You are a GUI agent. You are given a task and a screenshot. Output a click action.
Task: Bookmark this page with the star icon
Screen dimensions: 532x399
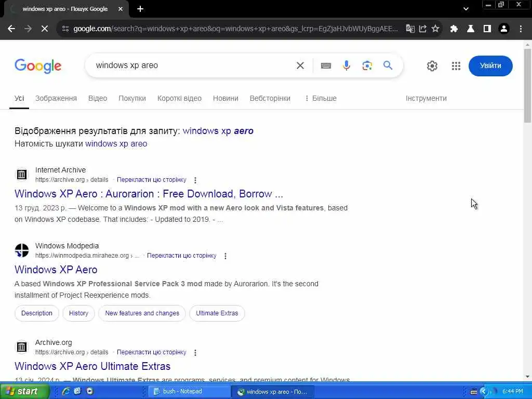[435, 29]
